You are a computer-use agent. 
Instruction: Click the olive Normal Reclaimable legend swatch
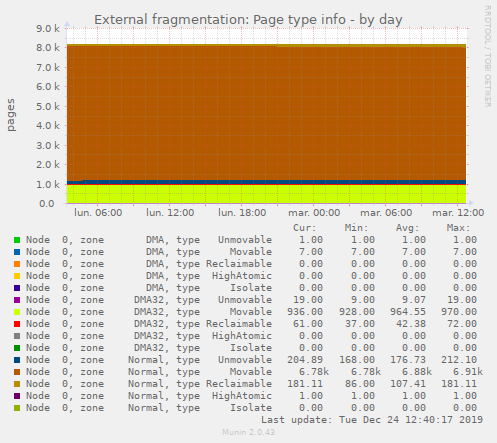(17, 384)
